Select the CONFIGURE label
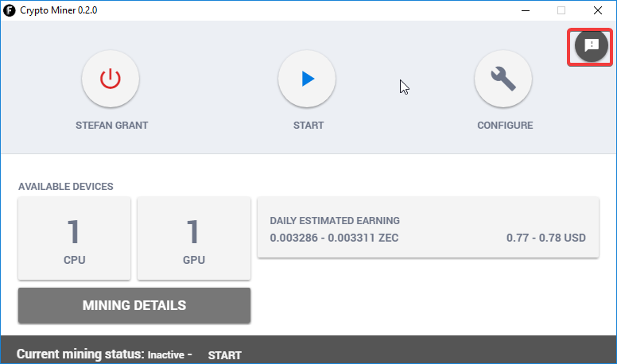 pos(505,126)
